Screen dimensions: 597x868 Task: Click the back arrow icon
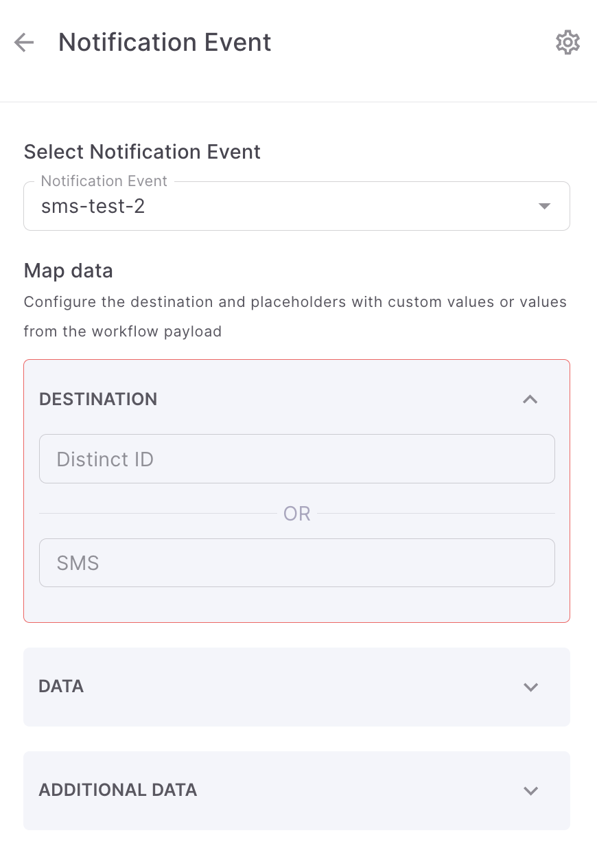(x=24, y=43)
